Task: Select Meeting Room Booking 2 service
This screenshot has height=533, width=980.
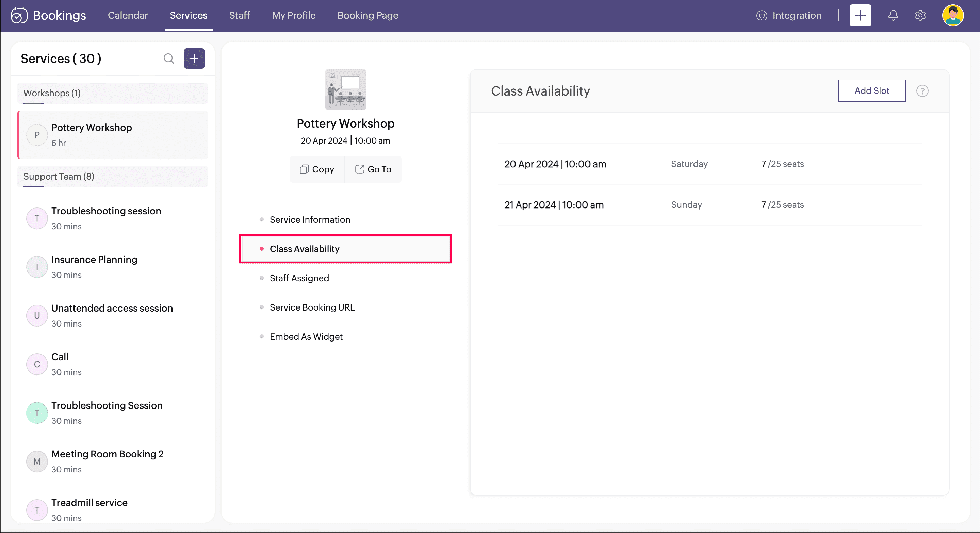Action: 113,462
